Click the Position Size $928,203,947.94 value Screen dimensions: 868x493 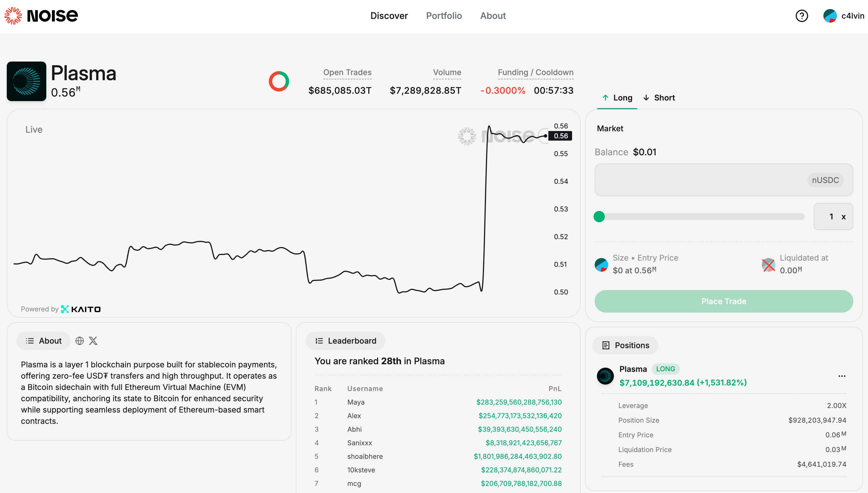click(x=817, y=420)
